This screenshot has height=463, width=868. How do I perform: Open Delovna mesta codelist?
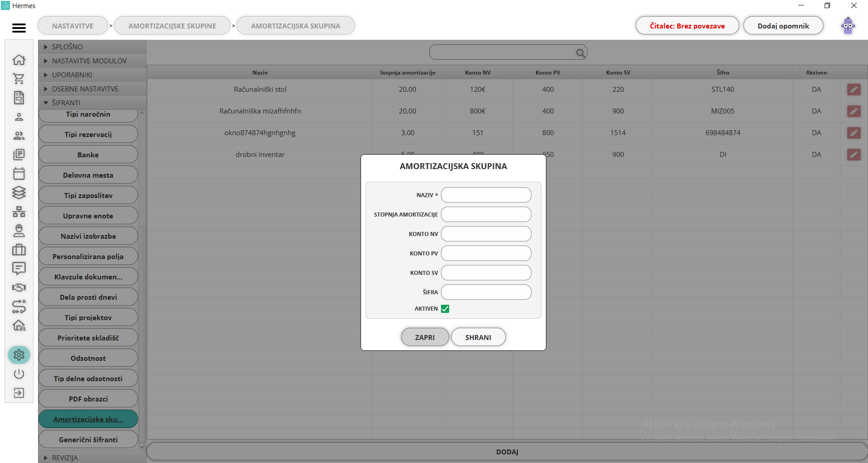pyautogui.click(x=88, y=175)
